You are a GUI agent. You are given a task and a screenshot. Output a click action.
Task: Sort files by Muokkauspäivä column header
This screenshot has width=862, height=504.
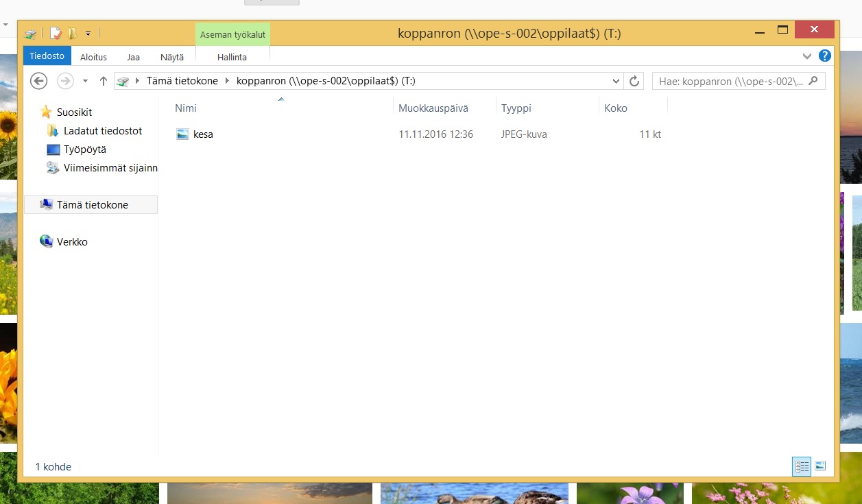(433, 108)
